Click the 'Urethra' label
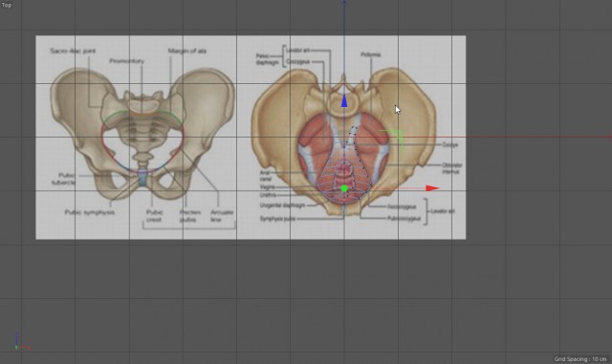 coord(268,195)
